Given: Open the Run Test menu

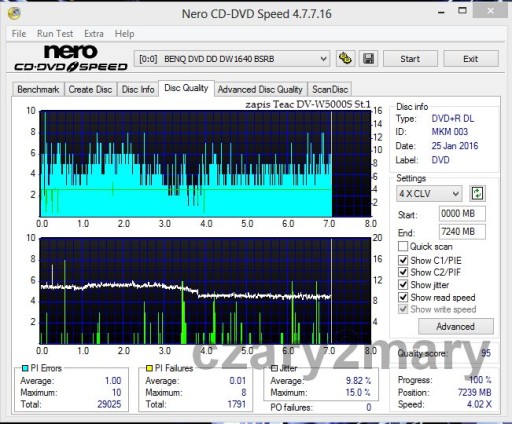Looking at the screenshot, I should [55, 34].
